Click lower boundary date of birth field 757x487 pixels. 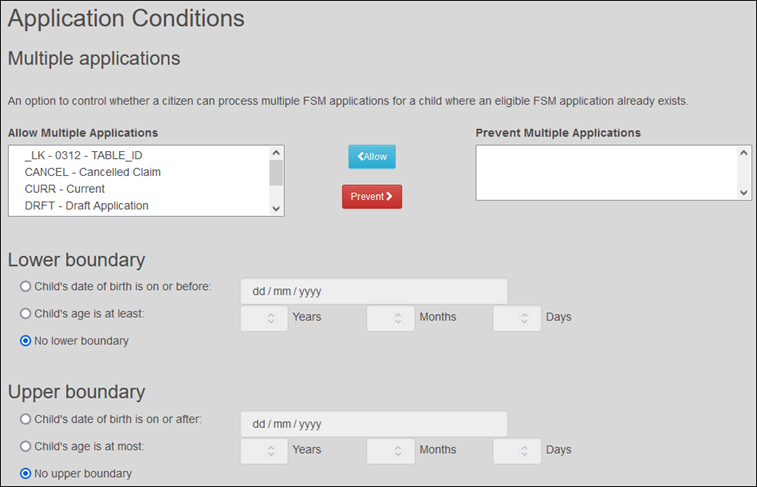(x=373, y=291)
